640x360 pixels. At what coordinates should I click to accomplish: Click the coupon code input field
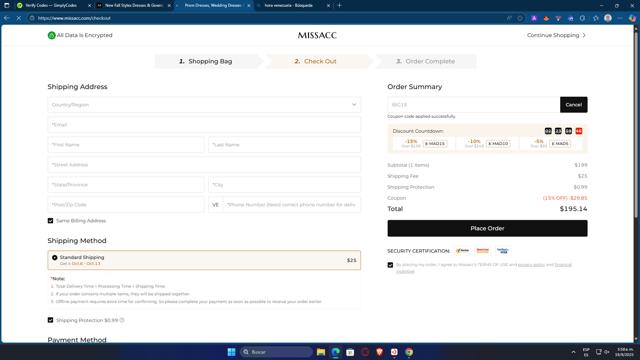pos(473,104)
